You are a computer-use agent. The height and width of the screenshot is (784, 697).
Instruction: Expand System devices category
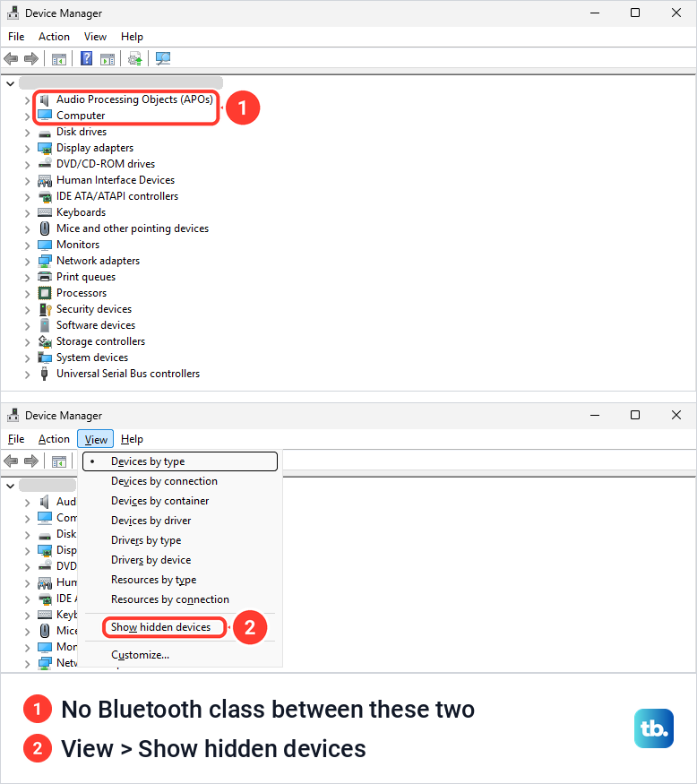point(28,358)
